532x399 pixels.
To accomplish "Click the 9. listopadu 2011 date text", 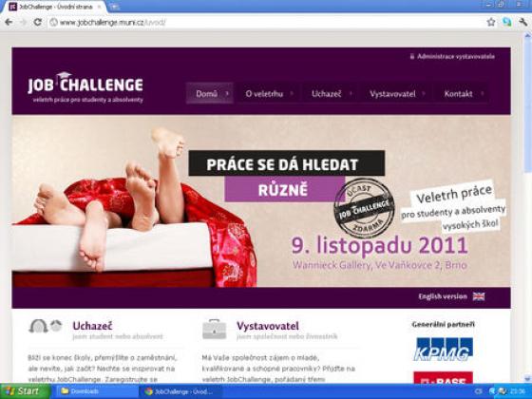I will (x=380, y=245).
